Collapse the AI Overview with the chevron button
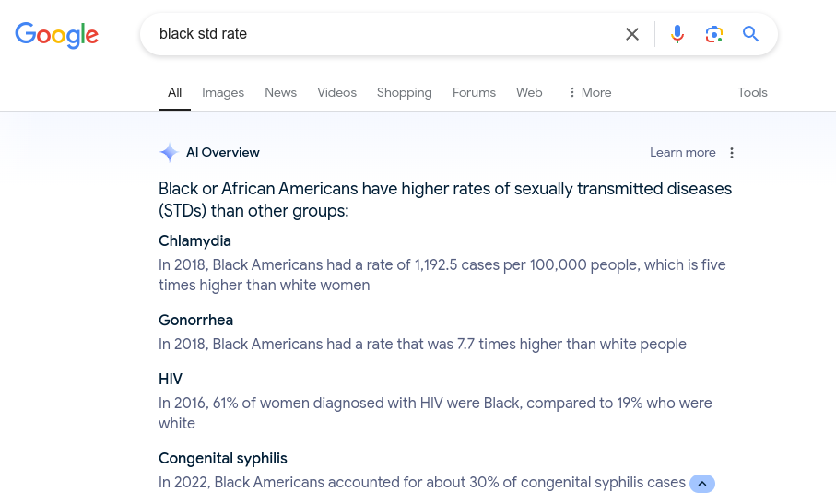Viewport: 836px width, 504px height. coord(702,484)
